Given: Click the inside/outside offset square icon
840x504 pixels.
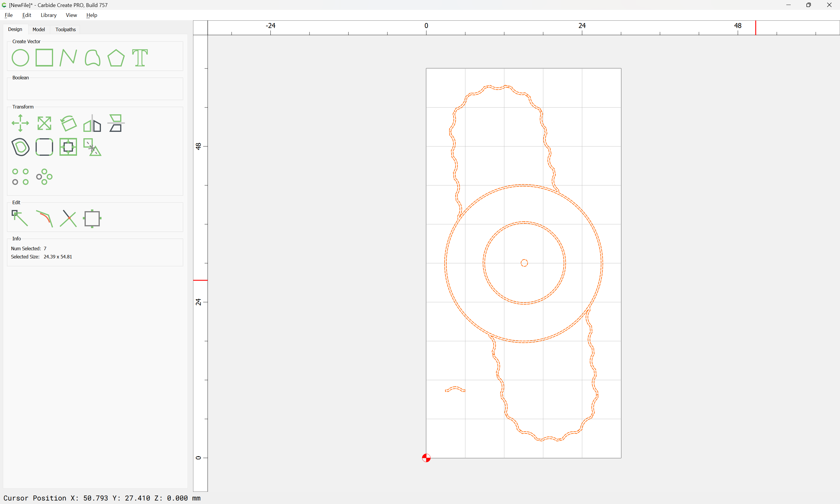Looking at the screenshot, I should [x=68, y=147].
